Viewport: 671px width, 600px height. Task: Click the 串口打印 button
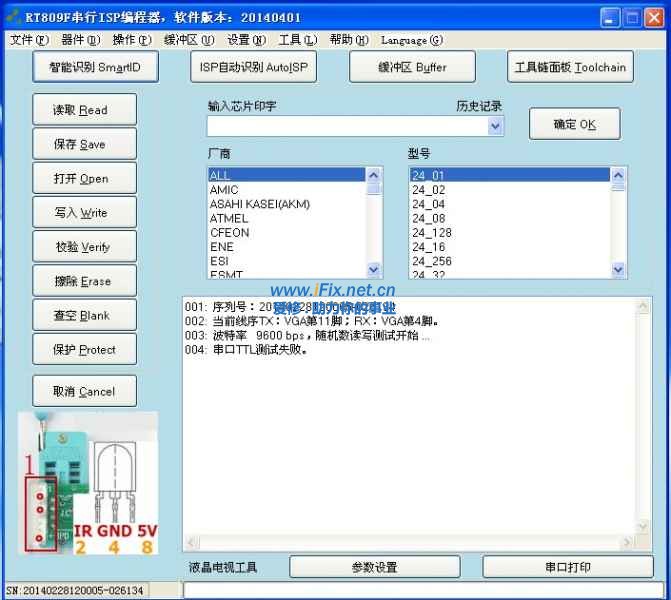[568, 567]
